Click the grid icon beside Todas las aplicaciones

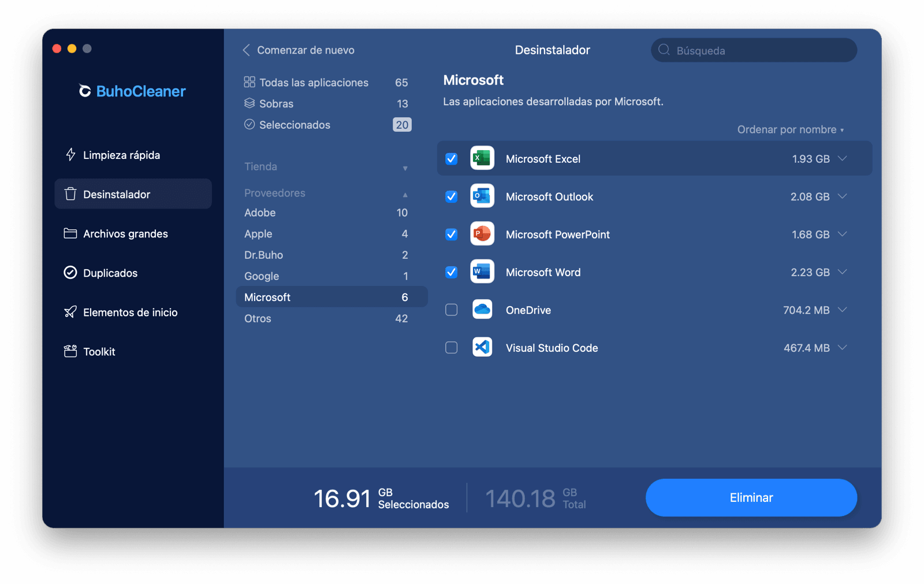point(249,82)
